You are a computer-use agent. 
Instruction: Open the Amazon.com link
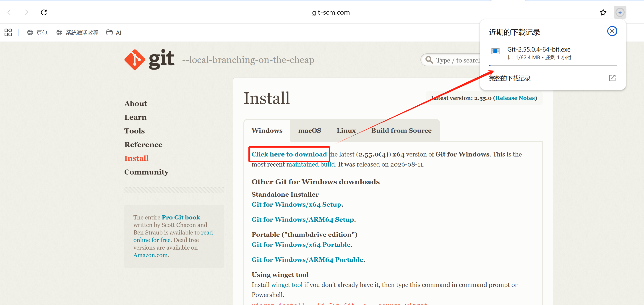tap(151, 255)
